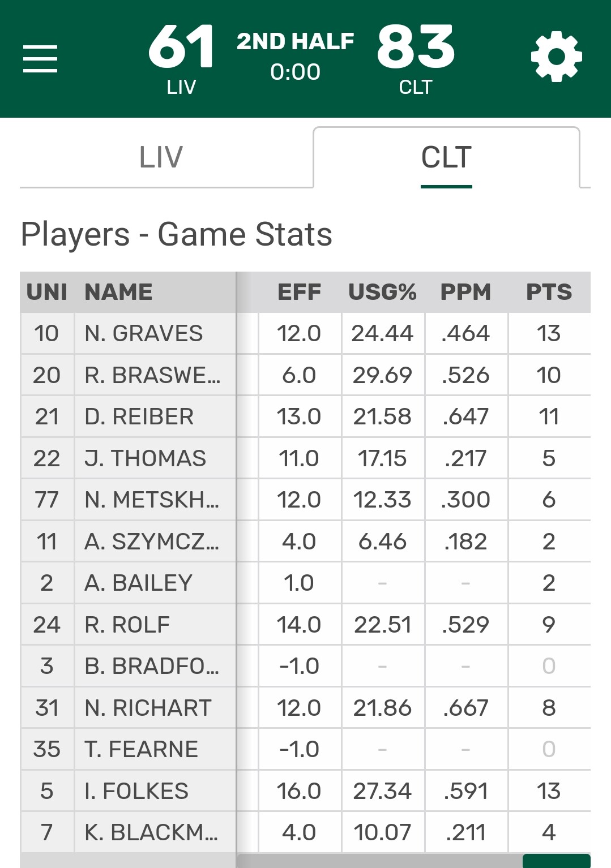
Task: Select player N. GRAVES row
Action: click(305, 333)
